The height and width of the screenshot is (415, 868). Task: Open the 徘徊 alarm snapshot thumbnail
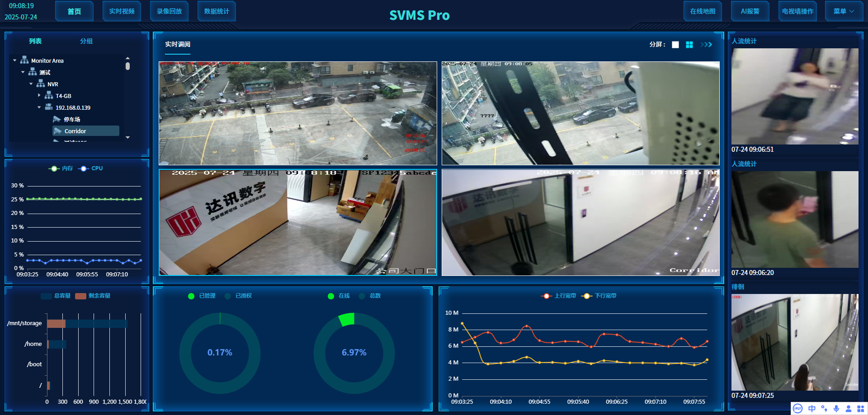click(795, 342)
